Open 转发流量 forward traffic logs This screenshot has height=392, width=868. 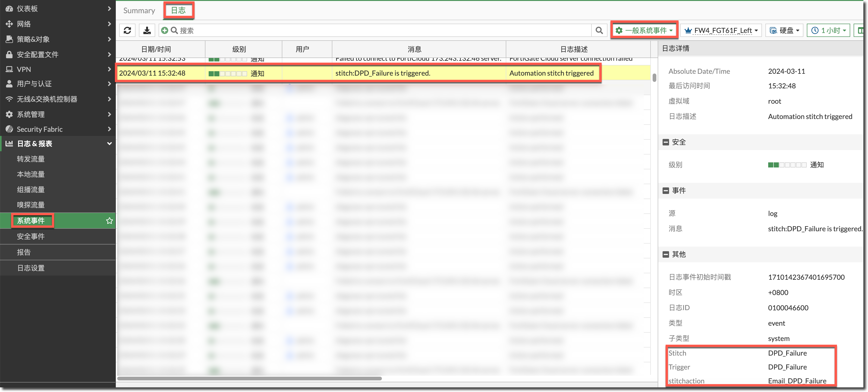tap(31, 159)
